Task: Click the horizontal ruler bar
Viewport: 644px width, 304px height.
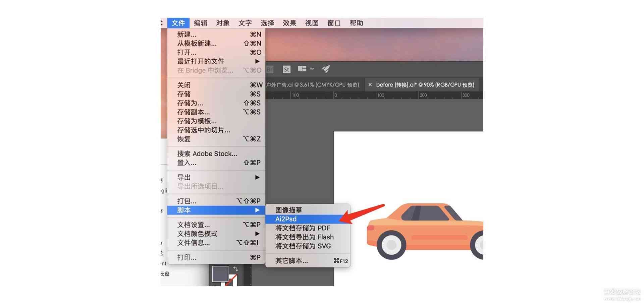Action: pos(374,95)
